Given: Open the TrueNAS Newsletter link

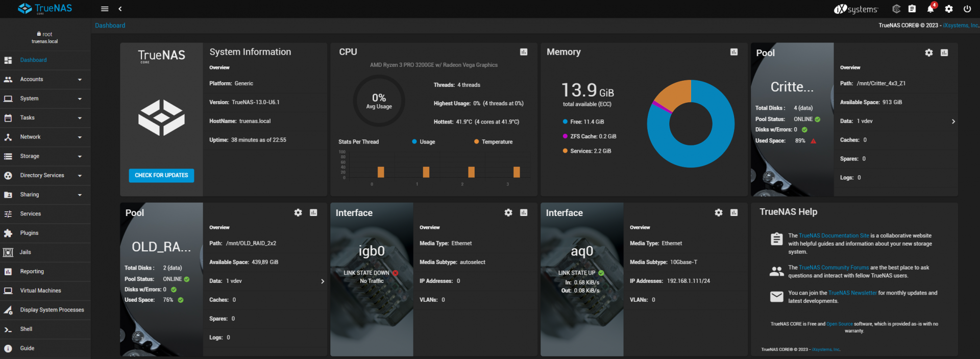Looking at the screenshot, I should point(852,293).
